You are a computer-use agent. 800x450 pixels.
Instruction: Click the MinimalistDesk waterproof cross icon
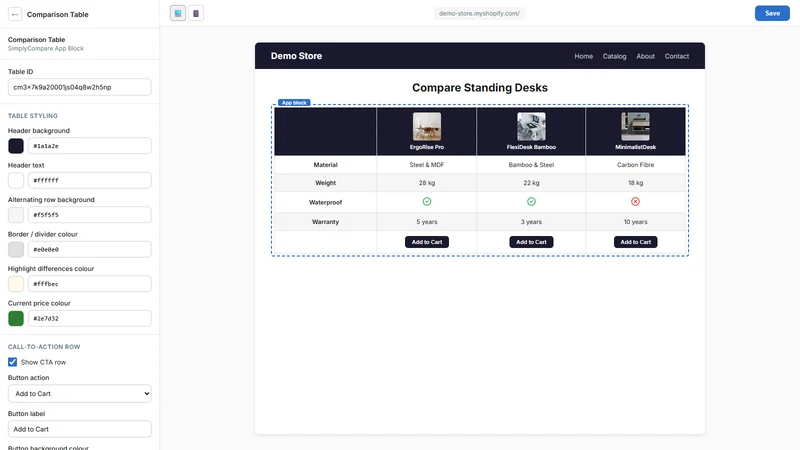point(635,202)
